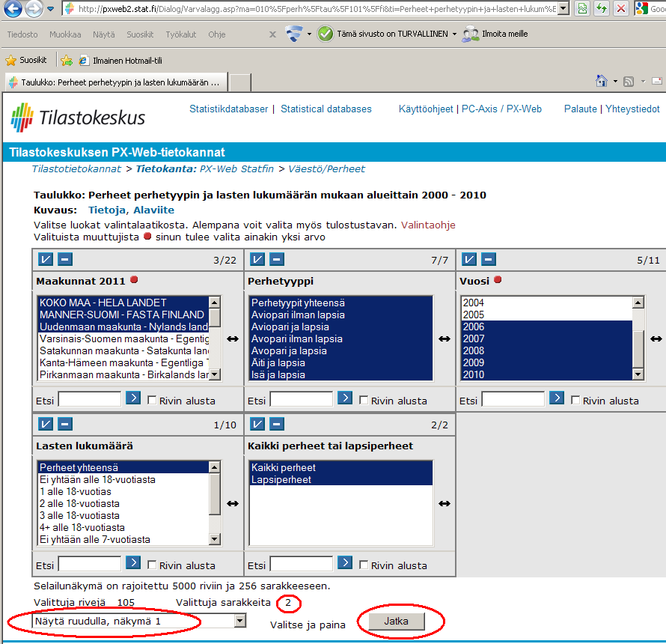Viewport: 666px width, 644px height.
Task: Deselect all in Kaikki perheet tai lapsiperheet
Action: click(276, 424)
